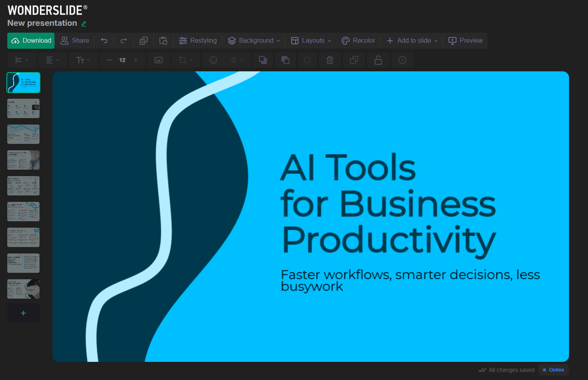Edit presentation name with pencil icon
Screen dimensions: 588x380
coord(84,24)
